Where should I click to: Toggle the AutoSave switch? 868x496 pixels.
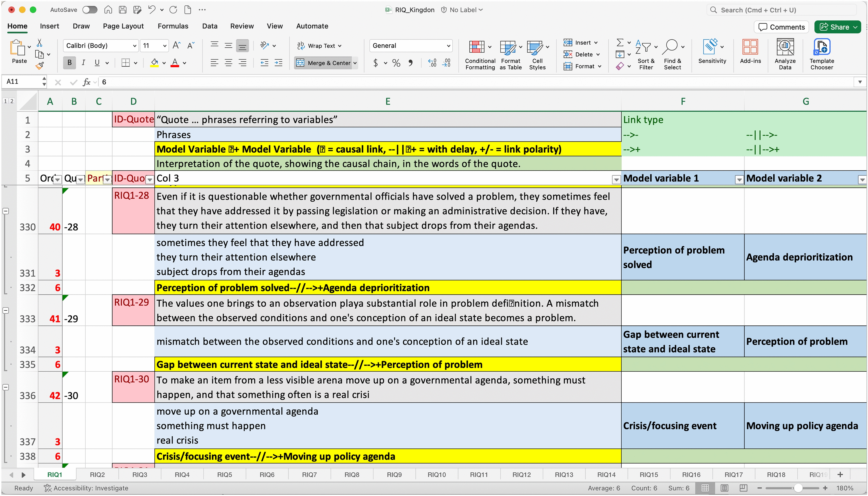90,10
